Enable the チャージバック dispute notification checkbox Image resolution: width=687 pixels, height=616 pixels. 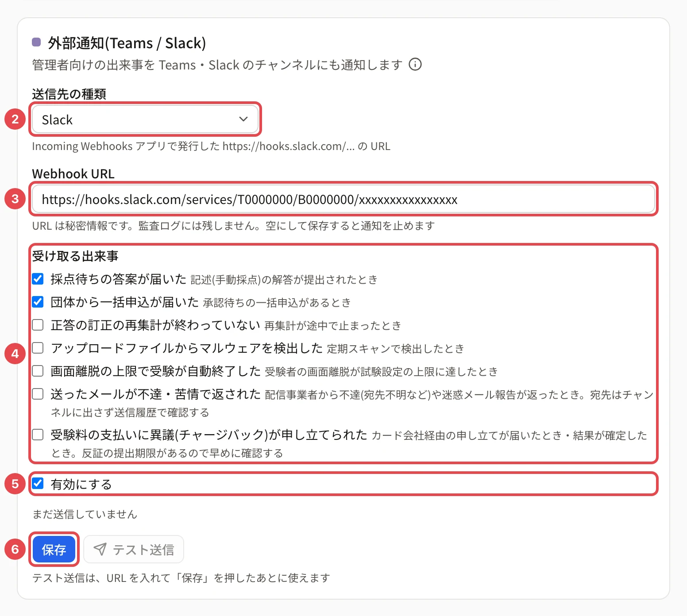38,435
